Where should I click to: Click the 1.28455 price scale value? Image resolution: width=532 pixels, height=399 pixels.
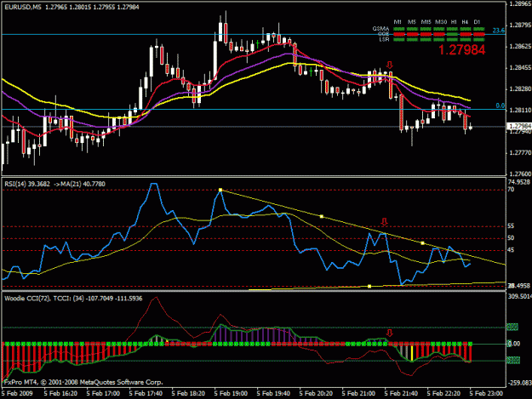520,68
